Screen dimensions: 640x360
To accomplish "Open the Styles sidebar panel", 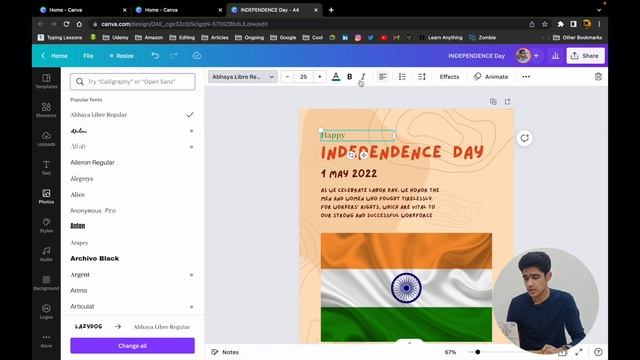I will click(x=46, y=225).
